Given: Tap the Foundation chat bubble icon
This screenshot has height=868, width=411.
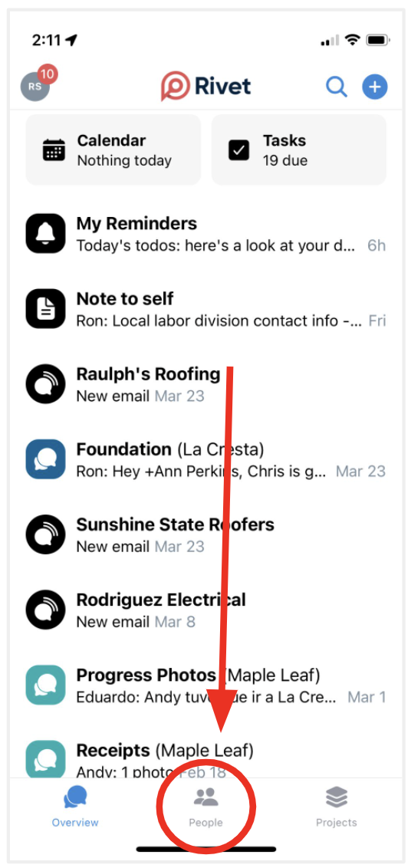Looking at the screenshot, I should 45,459.
